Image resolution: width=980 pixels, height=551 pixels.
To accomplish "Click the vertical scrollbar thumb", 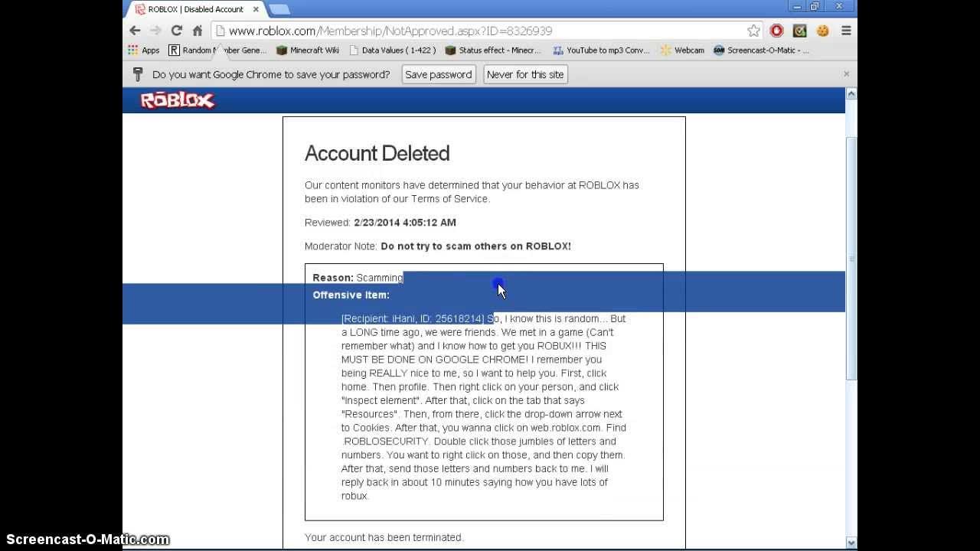I will pyautogui.click(x=851, y=259).
